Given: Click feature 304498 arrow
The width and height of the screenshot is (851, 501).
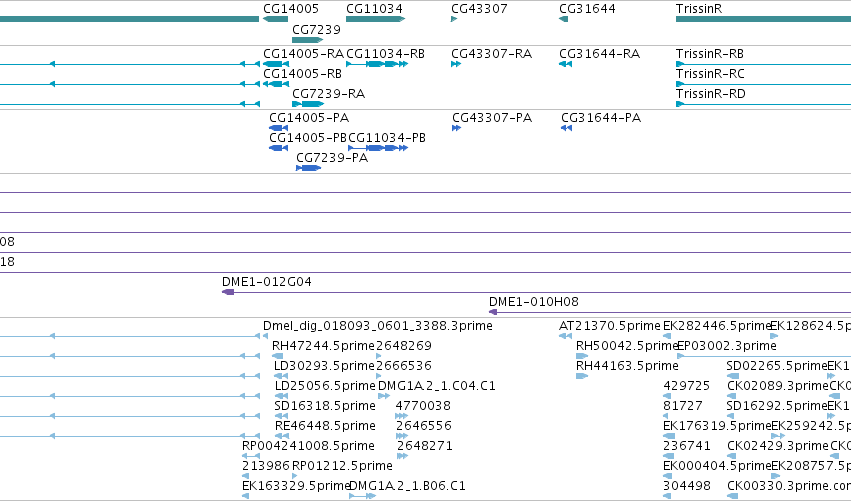Looking at the screenshot, I should (x=668, y=496).
